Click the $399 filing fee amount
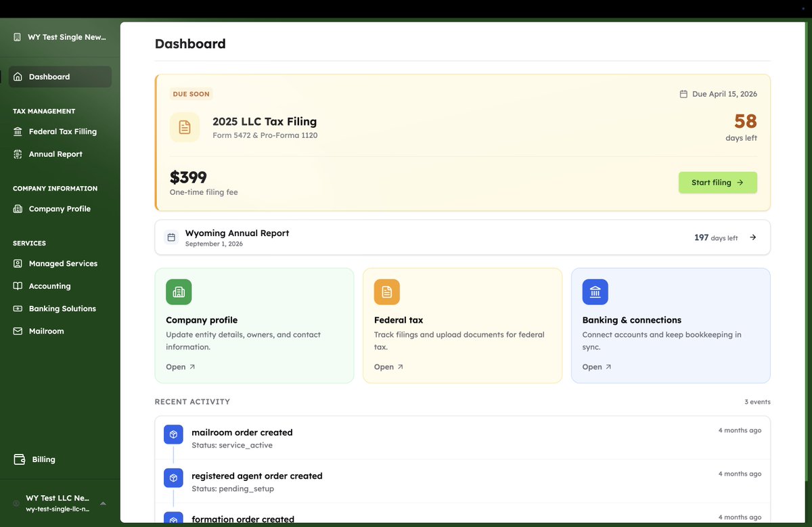 click(188, 177)
